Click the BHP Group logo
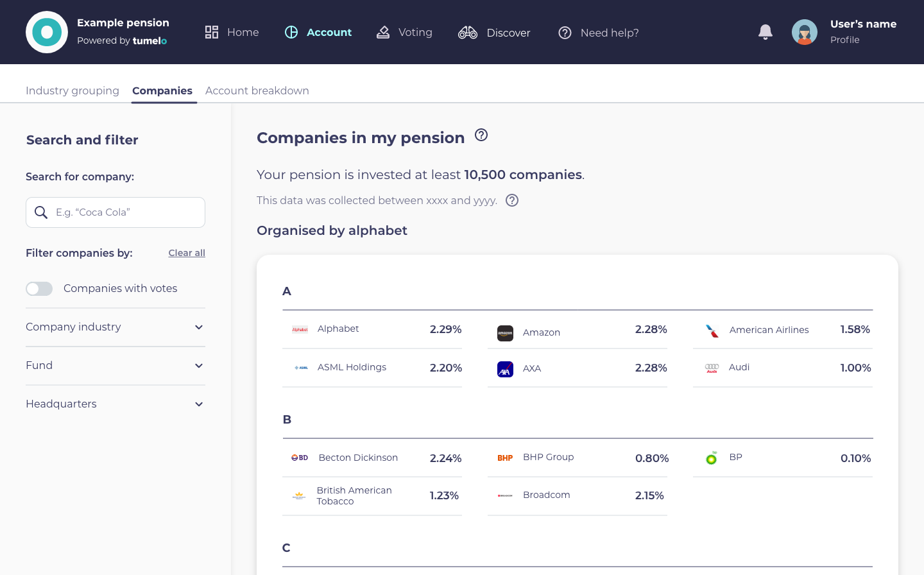Viewport: 924px width, 575px height. click(x=505, y=458)
